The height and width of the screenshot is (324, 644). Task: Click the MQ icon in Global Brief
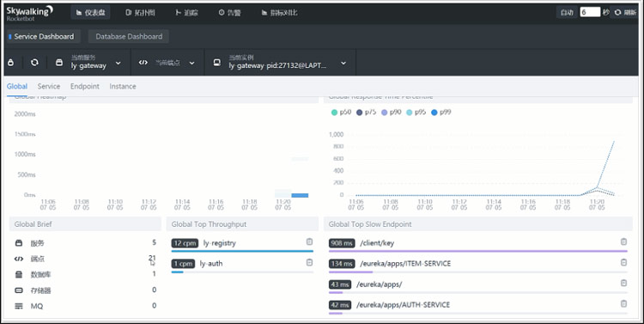(x=19, y=306)
